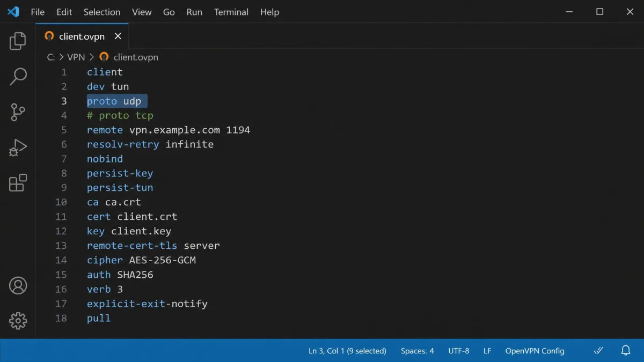Image resolution: width=644 pixels, height=362 pixels.
Task: Click the nobind directive
Action: [105, 159]
